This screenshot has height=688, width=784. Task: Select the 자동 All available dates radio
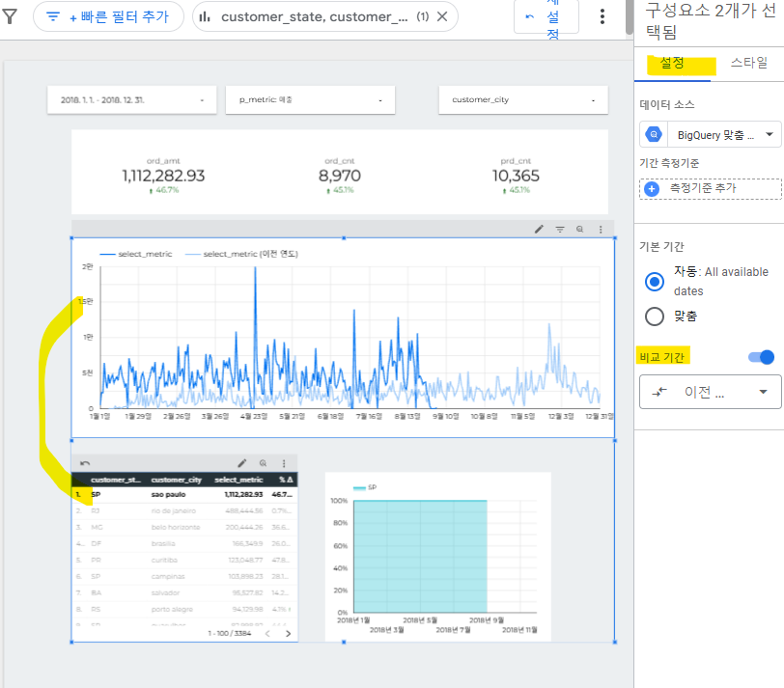point(654,282)
